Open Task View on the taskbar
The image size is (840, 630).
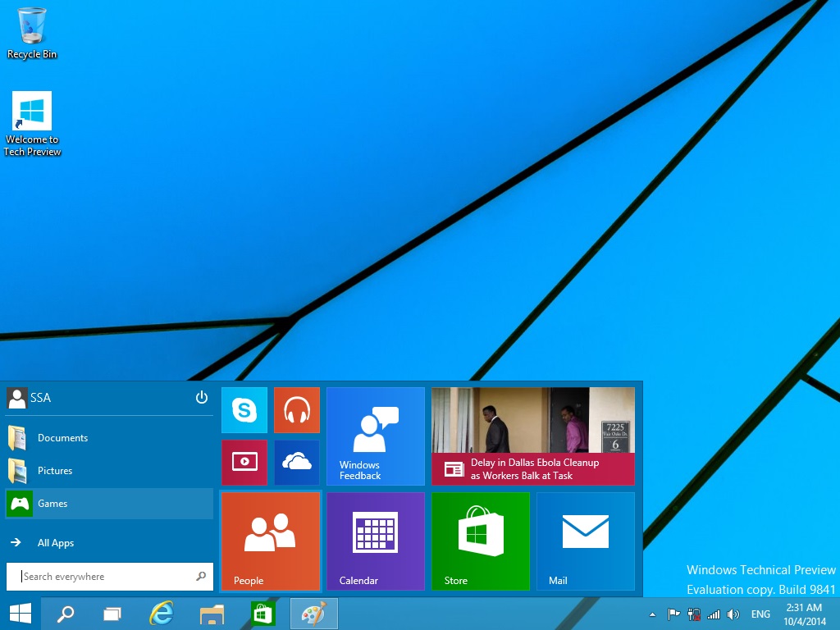112,614
